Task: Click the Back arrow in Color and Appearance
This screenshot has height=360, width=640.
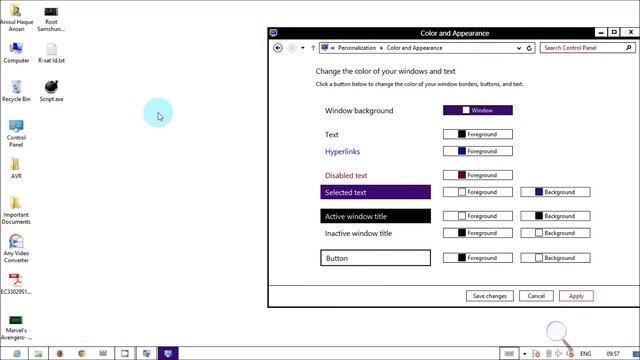Action: point(278,48)
